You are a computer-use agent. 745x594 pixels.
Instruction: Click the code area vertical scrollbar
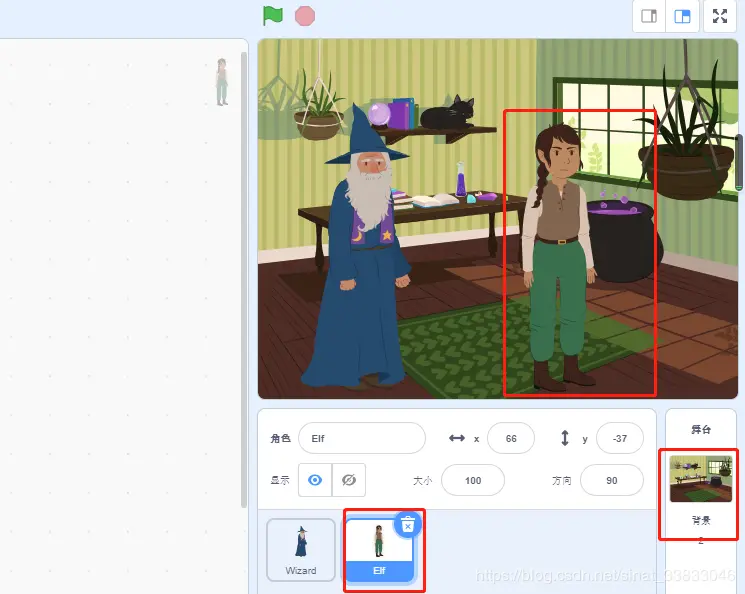tap(244, 280)
